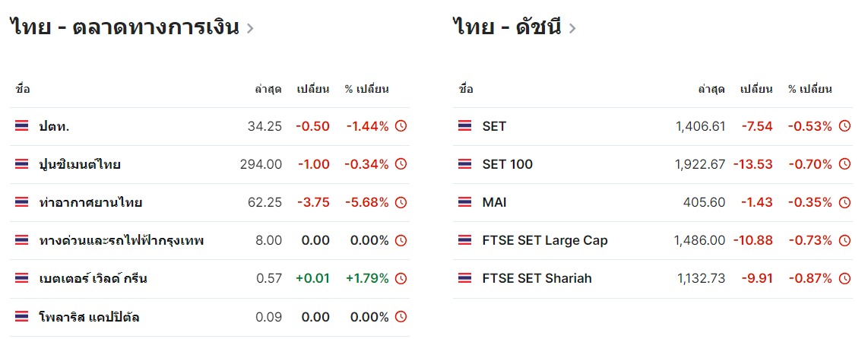
Task: Click the clock icon beside FTSE SET Shariah
Action: click(844, 279)
